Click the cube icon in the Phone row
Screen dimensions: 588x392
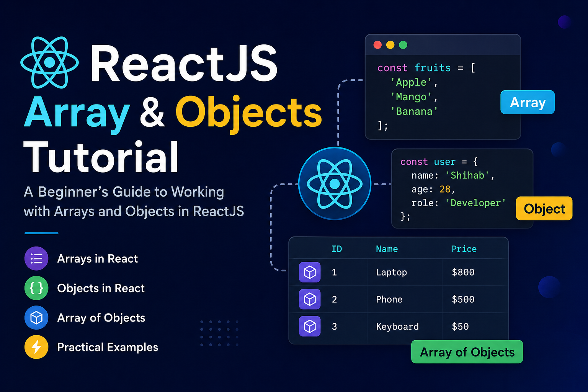tap(310, 299)
